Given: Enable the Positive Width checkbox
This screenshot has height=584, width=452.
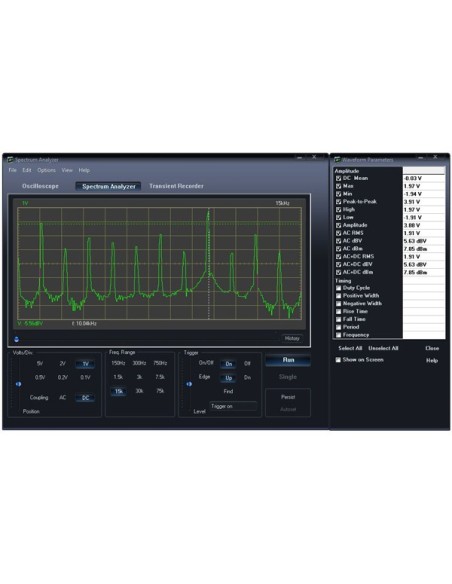Looking at the screenshot, I should [338, 296].
